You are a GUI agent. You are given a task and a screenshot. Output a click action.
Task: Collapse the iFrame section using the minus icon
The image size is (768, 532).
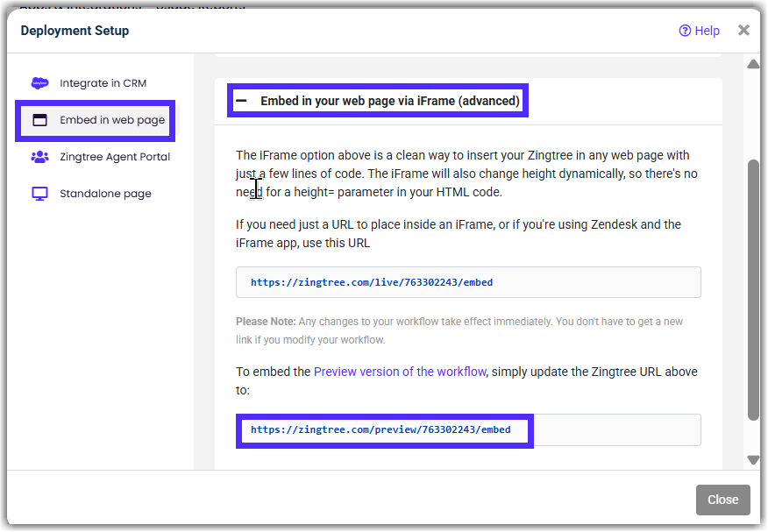pyautogui.click(x=241, y=101)
